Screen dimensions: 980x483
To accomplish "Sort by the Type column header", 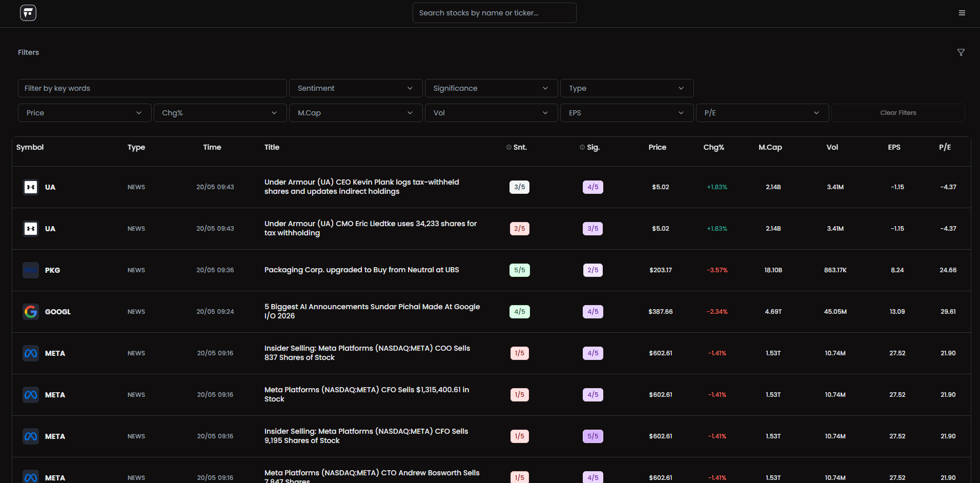I will (x=136, y=147).
